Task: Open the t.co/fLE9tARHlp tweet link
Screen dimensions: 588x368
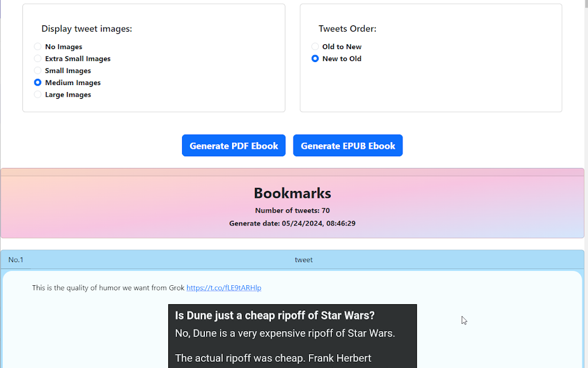Action: point(224,288)
